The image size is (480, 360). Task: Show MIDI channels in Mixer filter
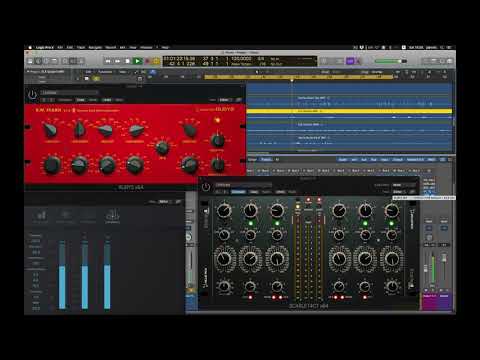[432, 160]
